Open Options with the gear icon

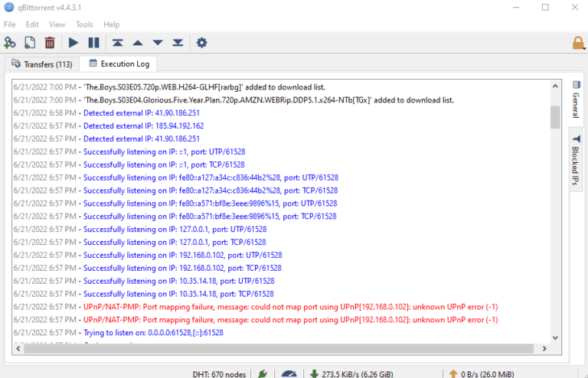tap(201, 43)
